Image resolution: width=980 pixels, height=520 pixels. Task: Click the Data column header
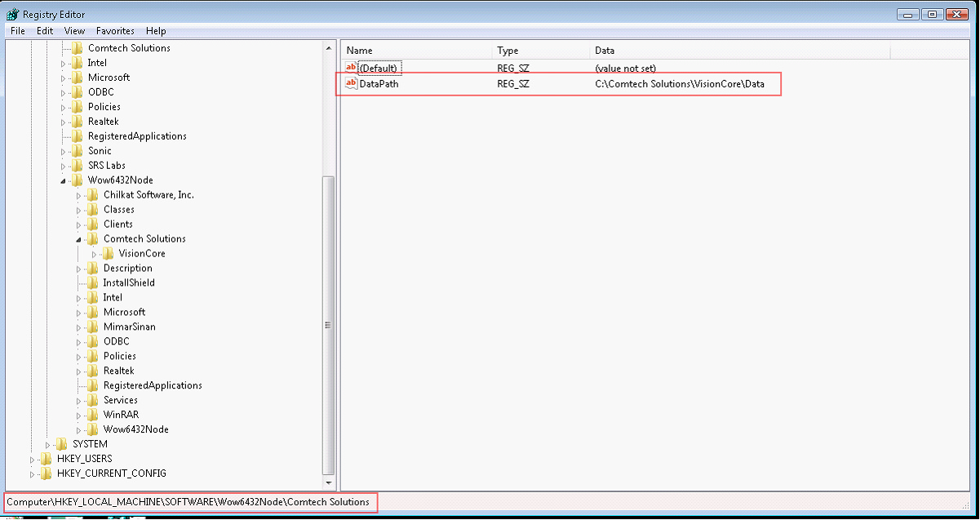click(739, 51)
